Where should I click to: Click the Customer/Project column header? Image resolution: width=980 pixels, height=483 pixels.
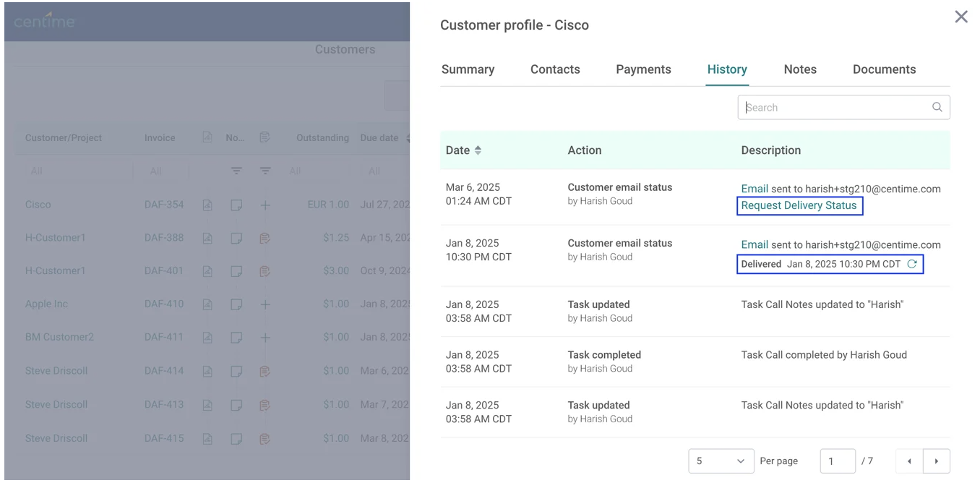pyautogui.click(x=64, y=138)
